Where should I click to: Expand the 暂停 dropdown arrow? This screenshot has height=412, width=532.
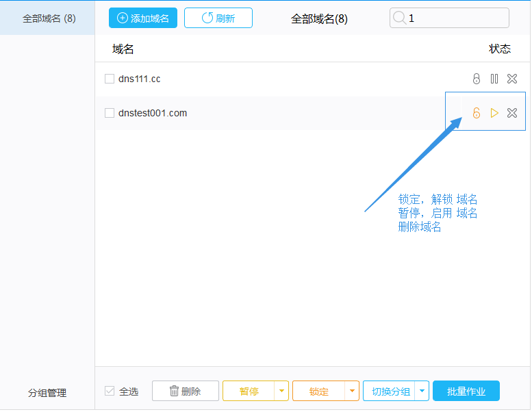click(281, 391)
